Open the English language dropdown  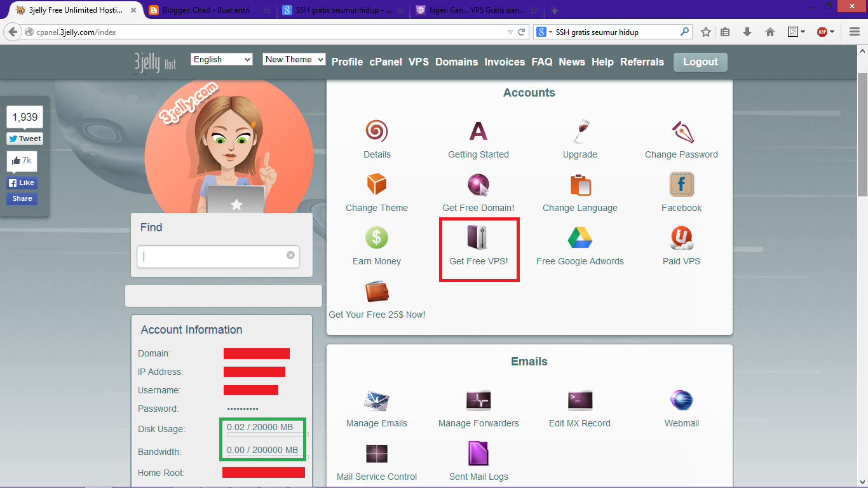(222, 59)
